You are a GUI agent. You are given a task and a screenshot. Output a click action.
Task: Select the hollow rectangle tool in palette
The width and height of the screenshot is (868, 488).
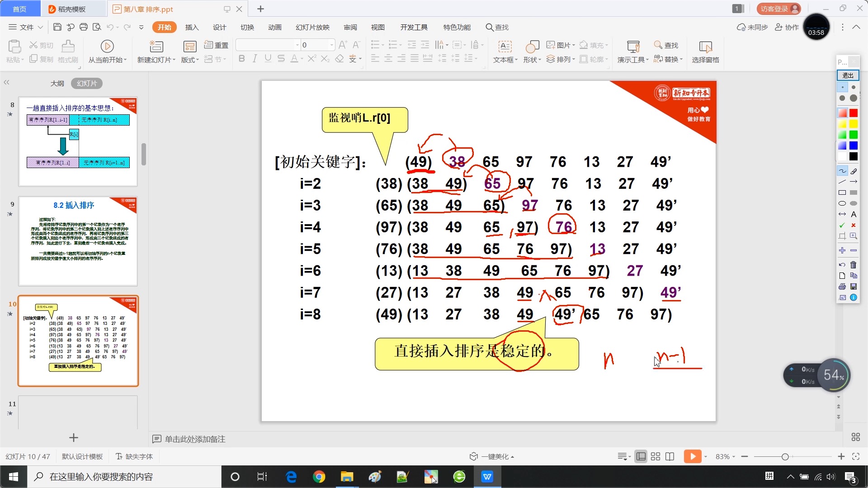point(842,192)
